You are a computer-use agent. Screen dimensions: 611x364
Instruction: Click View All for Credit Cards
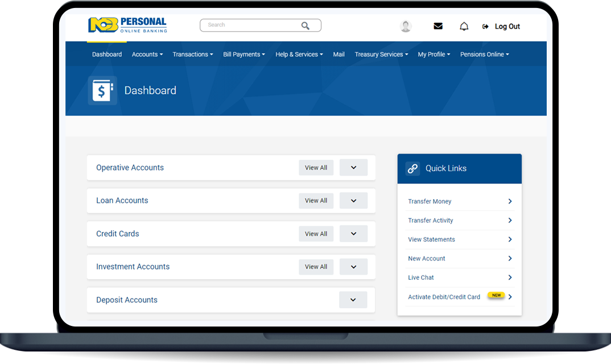point(316,234)
